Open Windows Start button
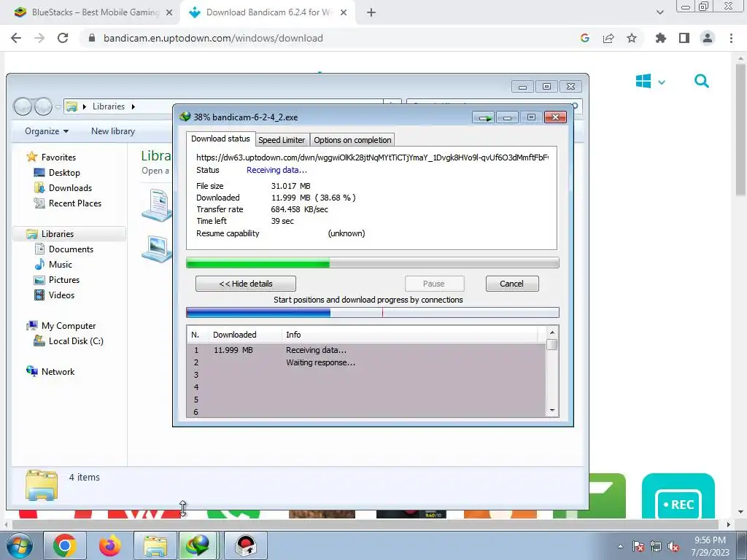Image resolution: width=747 pixels, height=560 pixels. [20, 545]
